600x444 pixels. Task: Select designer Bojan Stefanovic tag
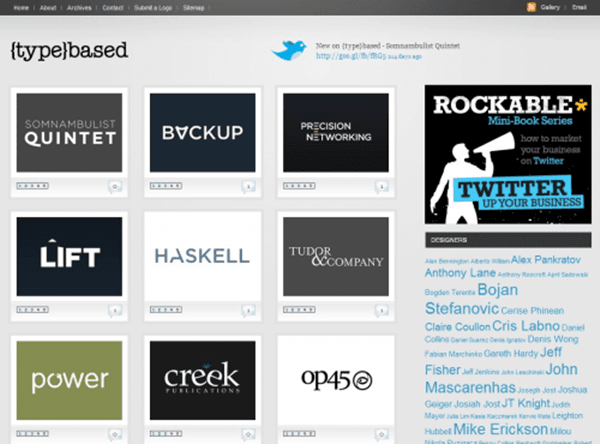tap(471, 299)
